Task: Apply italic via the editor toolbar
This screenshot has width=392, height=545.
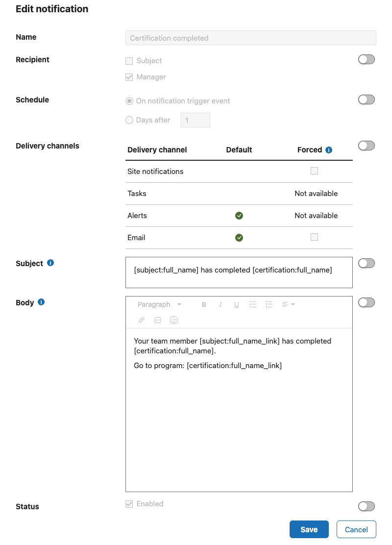Action: (x=220, y=304)
